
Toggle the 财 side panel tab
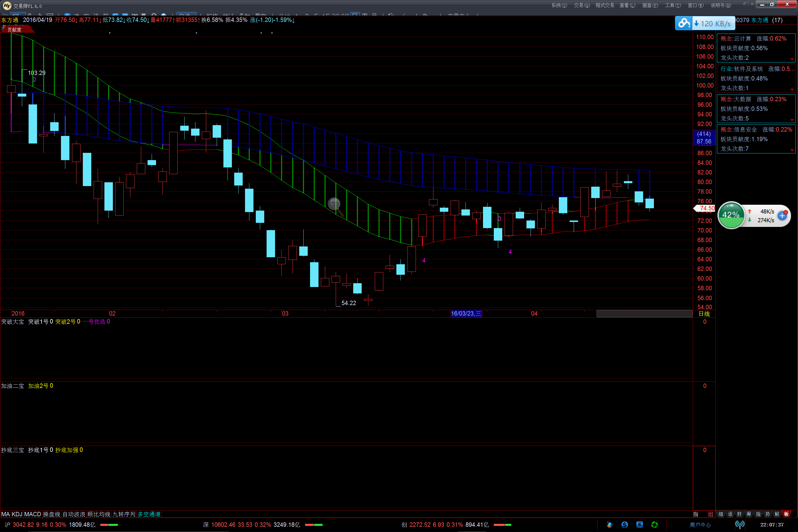pos(739,514)
